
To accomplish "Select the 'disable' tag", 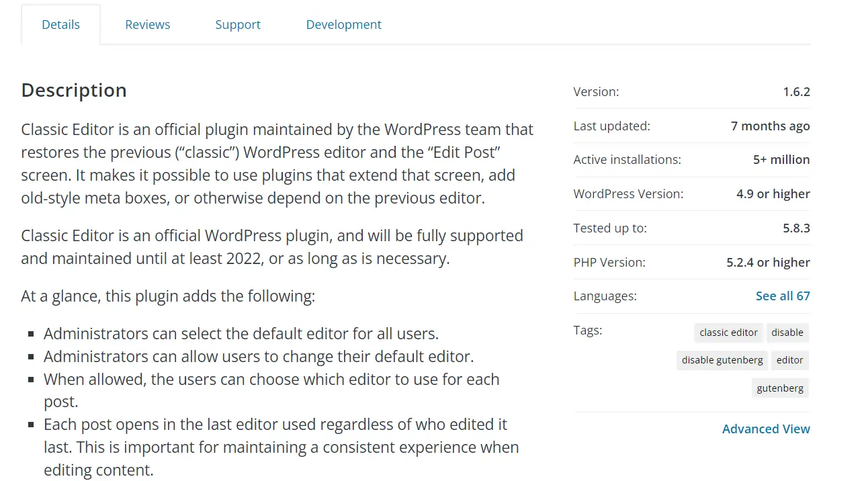I will tap(787, 333).
